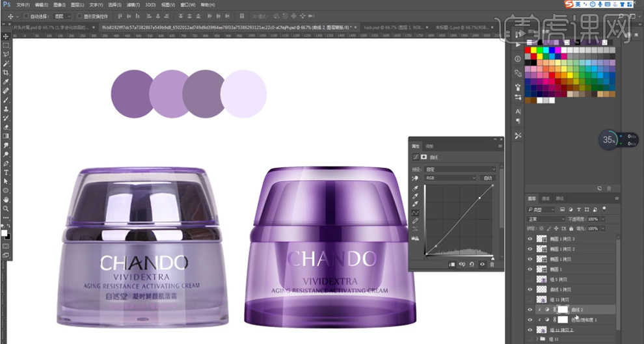Click the reset adjustment icon in Properties
The width and height of the screenshot is (644, 344).
tap(472, 265)
